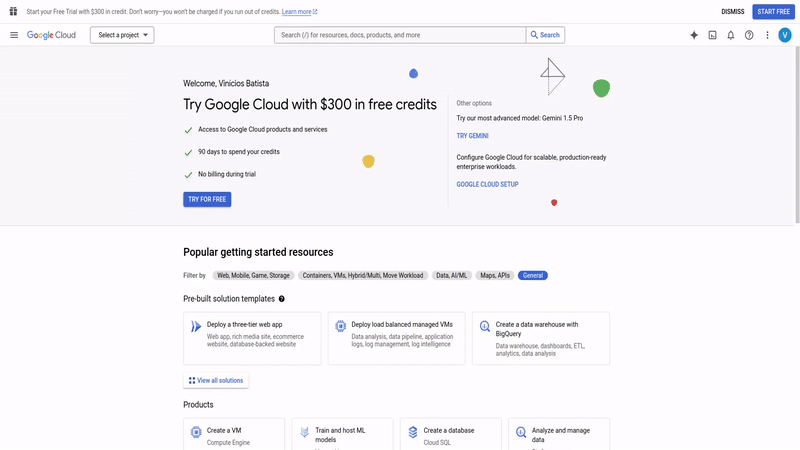The image size is (800, 450).
Task: Open the account avatar V
Action: click(785, 35)
